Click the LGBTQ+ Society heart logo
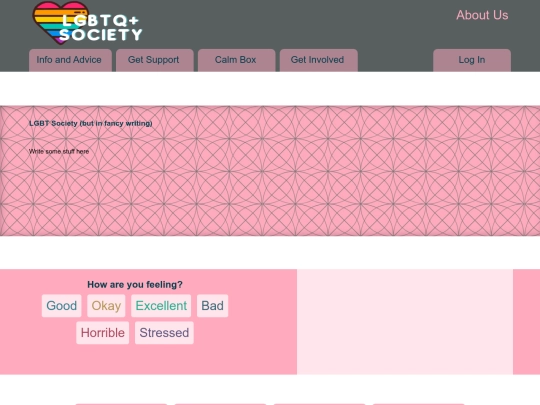Viewport: 540px width, 405px height. click(87, 23)
